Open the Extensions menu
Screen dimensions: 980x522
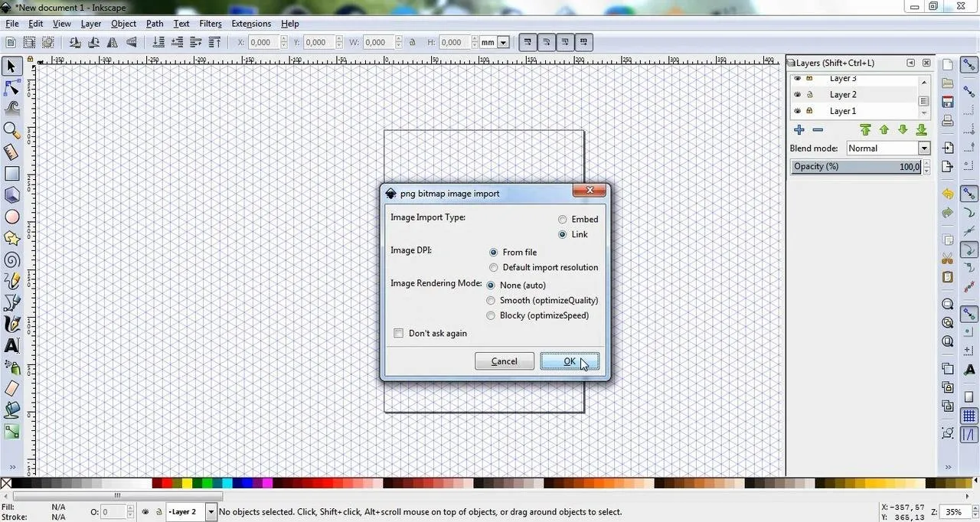[251, 24]
